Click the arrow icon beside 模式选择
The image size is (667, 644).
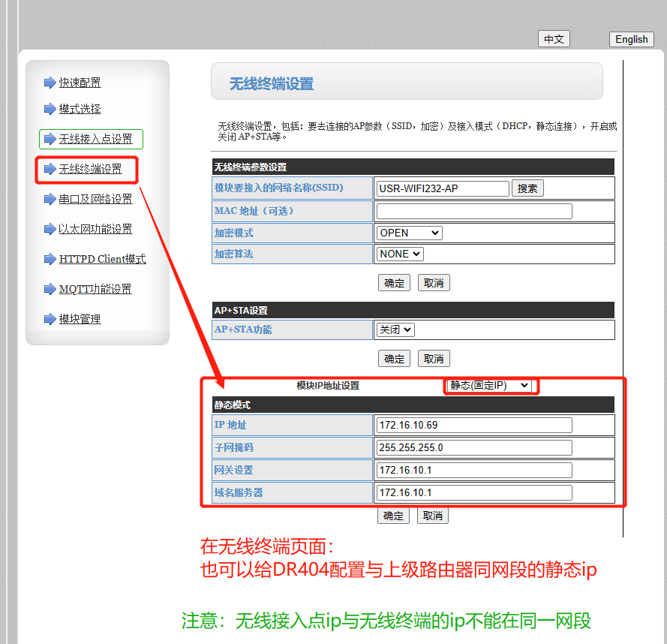point(50,109)
